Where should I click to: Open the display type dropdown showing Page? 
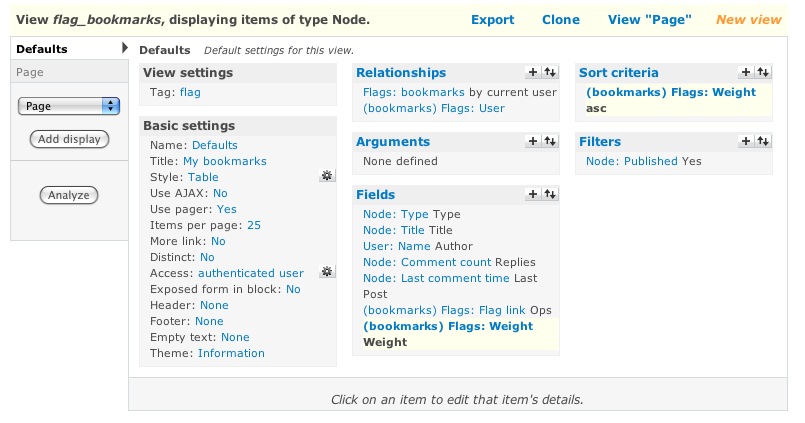coord(69,106)
